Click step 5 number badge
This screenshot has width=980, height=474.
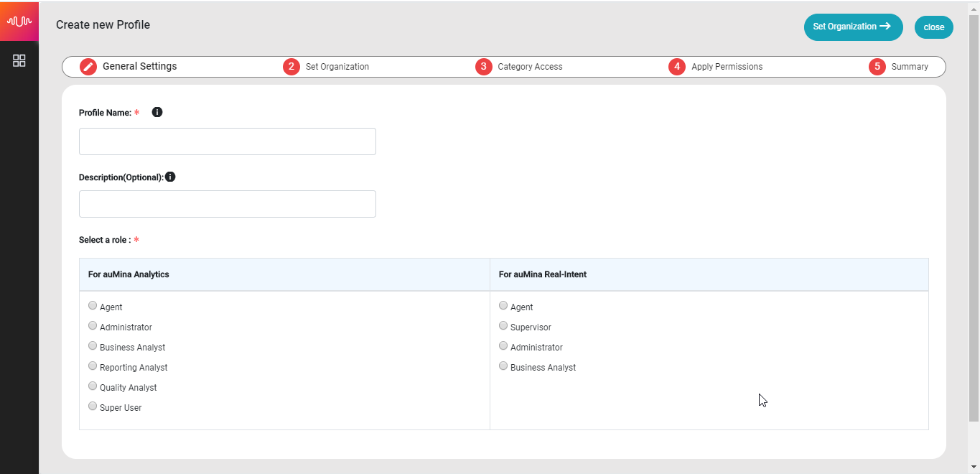coord(877,67)
